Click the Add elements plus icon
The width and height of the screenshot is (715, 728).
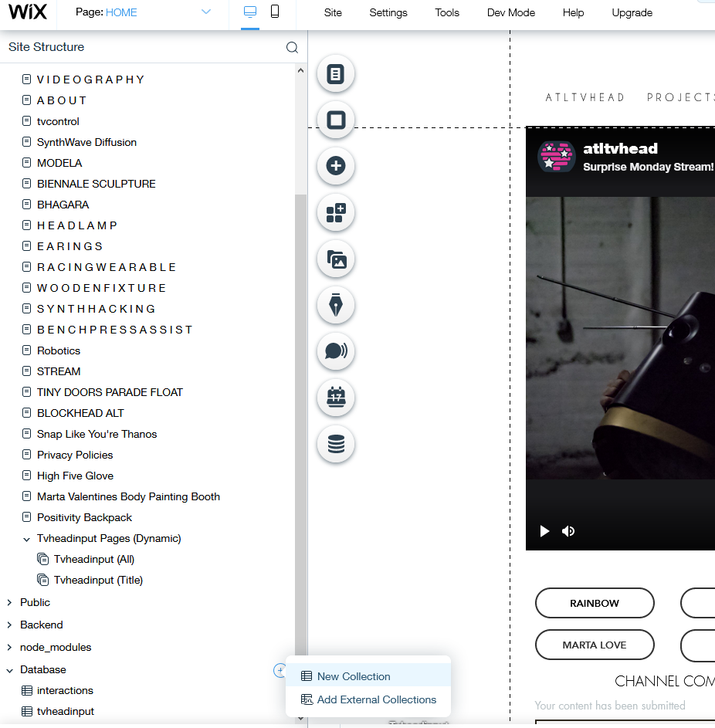(335, 166)
